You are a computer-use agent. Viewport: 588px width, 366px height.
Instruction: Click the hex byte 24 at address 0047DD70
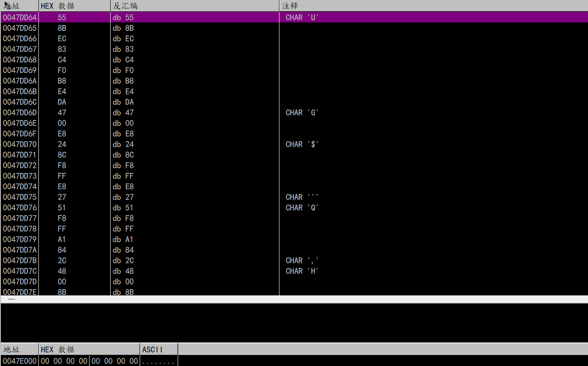pos(62,144)
